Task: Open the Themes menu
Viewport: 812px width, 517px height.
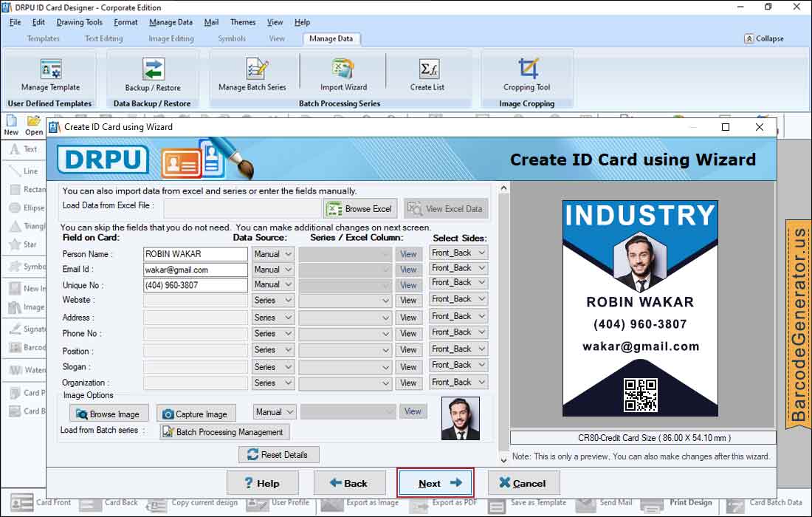Action: point(242,22)
